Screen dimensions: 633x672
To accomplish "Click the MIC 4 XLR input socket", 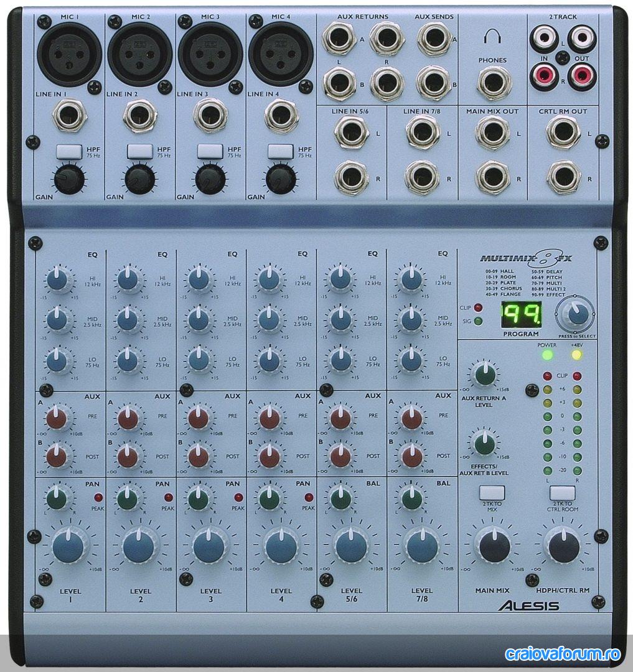I will 281,54.
